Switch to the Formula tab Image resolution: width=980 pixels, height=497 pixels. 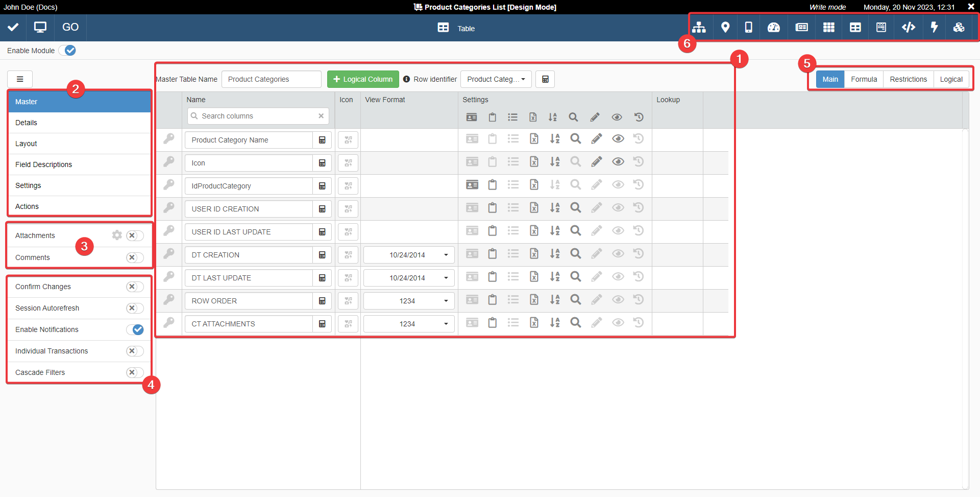point(864,79)
